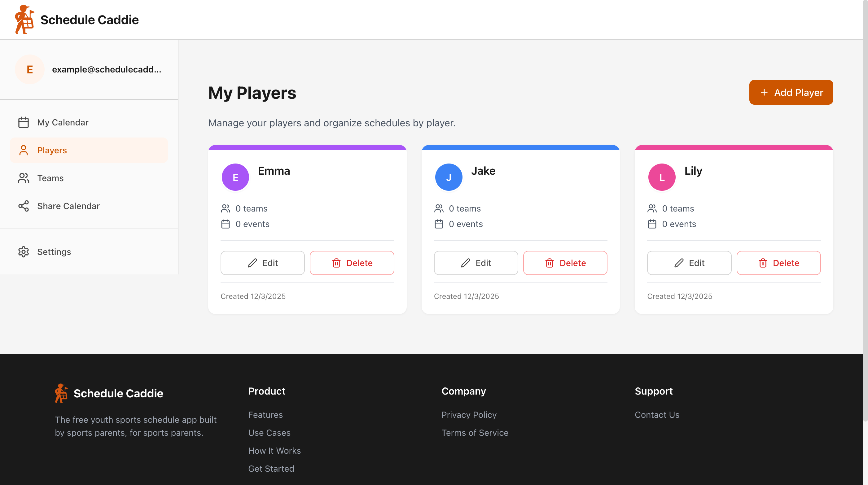Click Emma's purple avatar circle
The width and height of the screenshot is (868, 485).
click(235, 177)
